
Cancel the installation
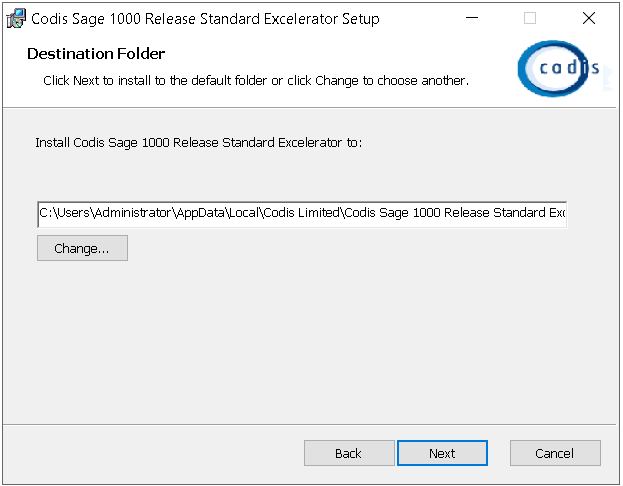click(555, 453)
